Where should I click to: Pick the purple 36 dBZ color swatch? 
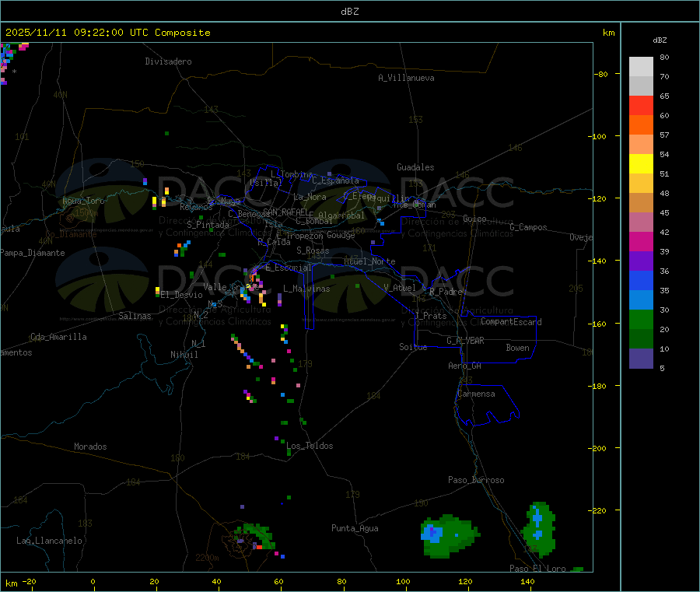coord(641,261)
